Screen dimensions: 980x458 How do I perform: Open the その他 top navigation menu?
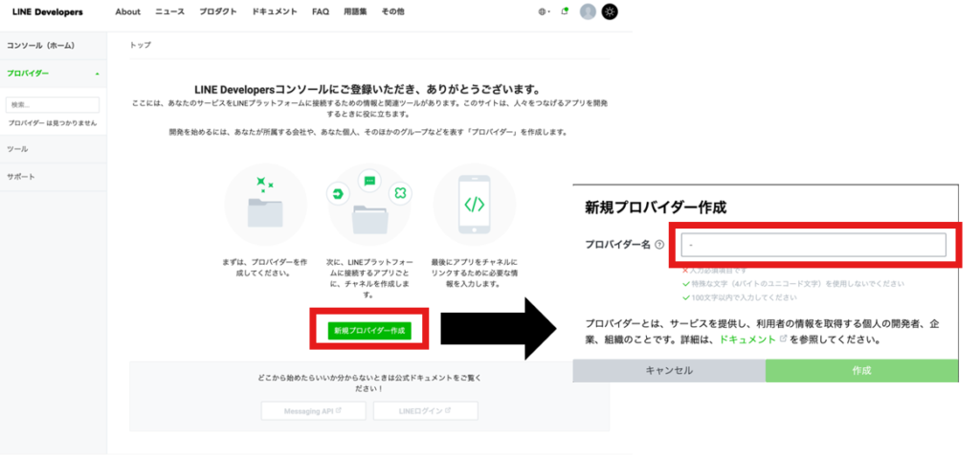(392, 12)
